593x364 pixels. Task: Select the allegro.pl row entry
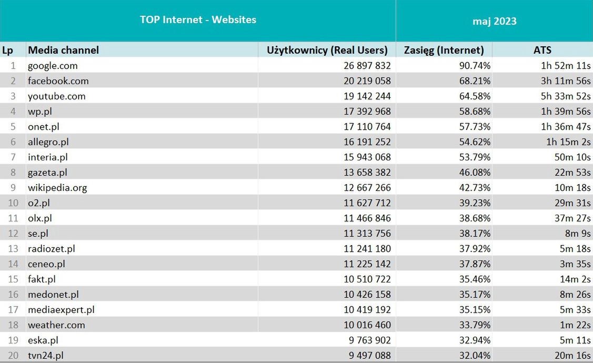click(48, 142)
